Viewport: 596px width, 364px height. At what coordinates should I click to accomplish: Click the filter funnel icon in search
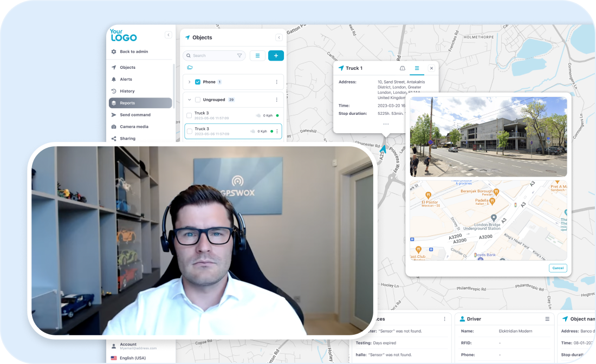(x=239, y=55)
